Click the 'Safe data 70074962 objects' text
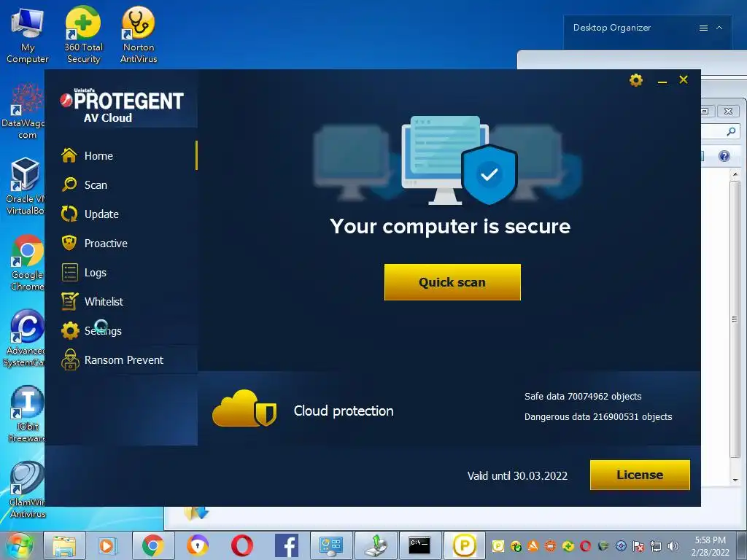Viewport: 747px width, 560px height. click(x=583, y=396)
